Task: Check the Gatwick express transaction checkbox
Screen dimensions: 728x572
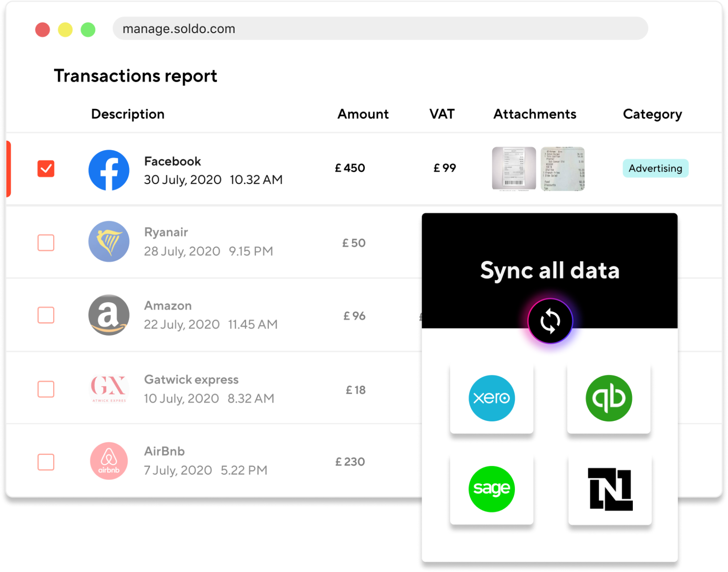Action: point(46,389)
